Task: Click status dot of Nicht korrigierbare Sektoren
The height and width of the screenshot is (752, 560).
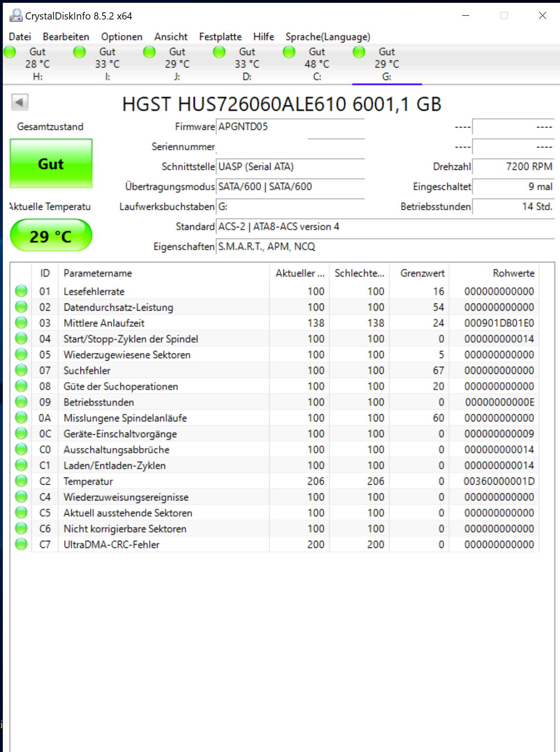Action: [21, 528]
